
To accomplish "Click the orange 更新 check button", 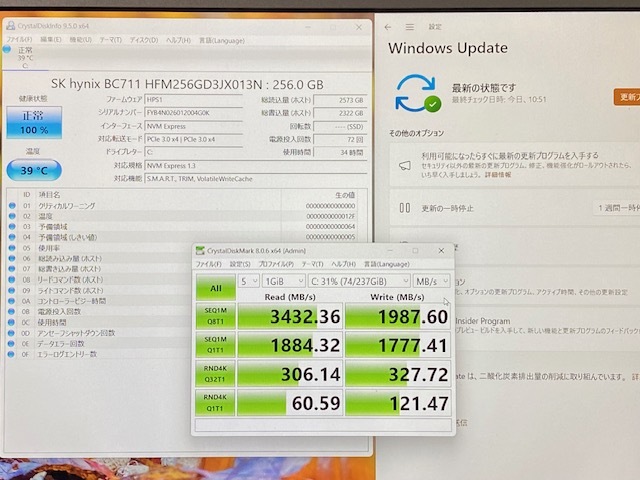I will pos(627,97).
